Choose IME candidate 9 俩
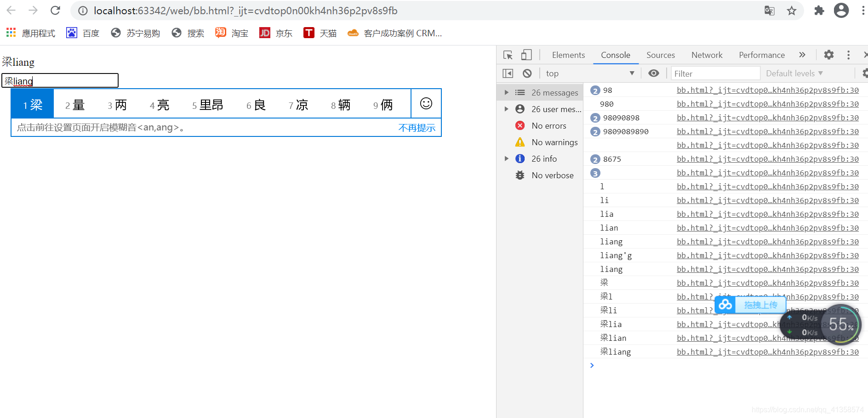The width and height of the screenshot is (868, 418). point(383,105)
